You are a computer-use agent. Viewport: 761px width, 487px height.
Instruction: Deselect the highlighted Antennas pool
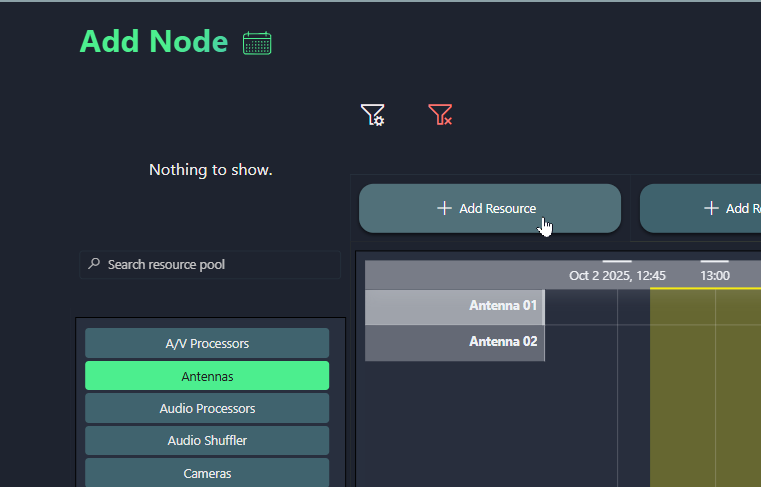(207, 376)
